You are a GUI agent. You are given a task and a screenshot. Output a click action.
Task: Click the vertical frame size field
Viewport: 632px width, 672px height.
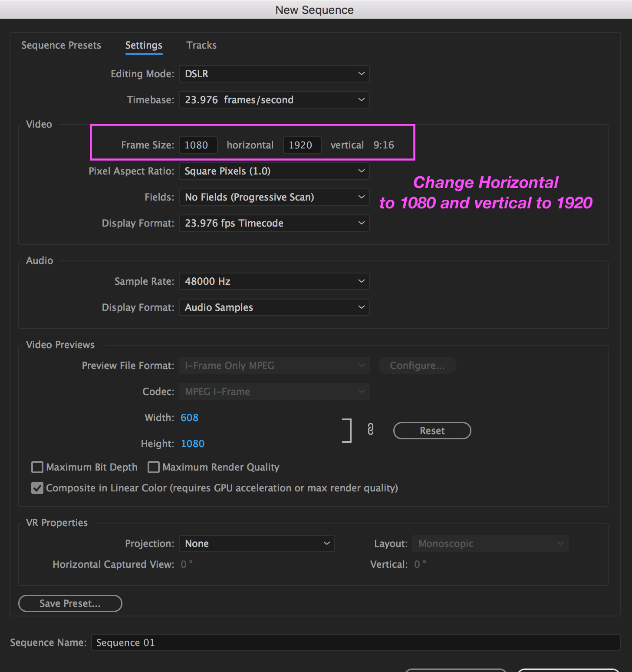pos(303,145)
